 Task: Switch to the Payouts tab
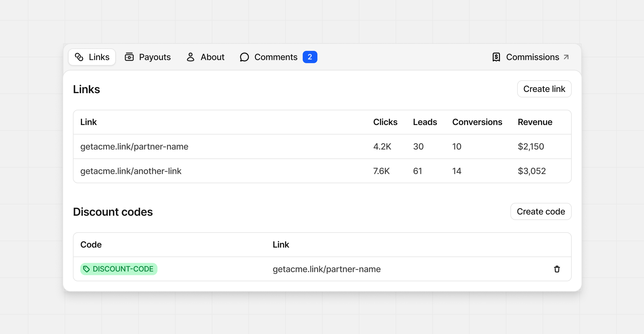(x=148, y=57)
